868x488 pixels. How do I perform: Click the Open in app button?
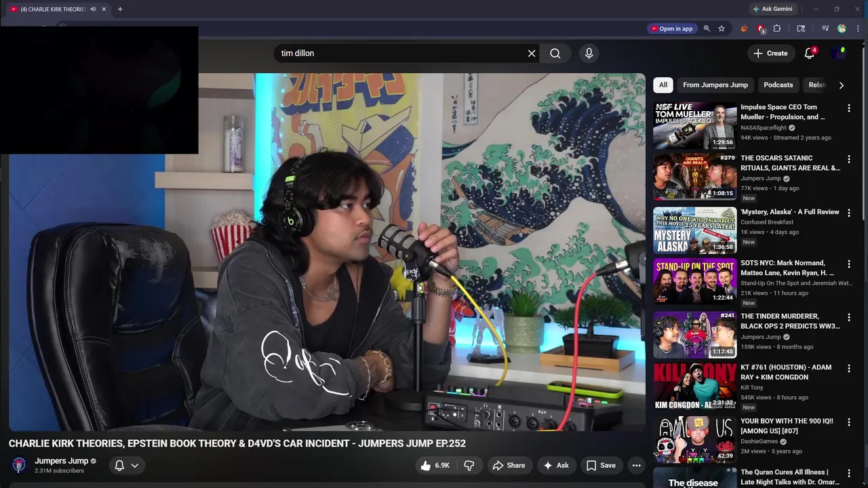(x=671, y=28)
